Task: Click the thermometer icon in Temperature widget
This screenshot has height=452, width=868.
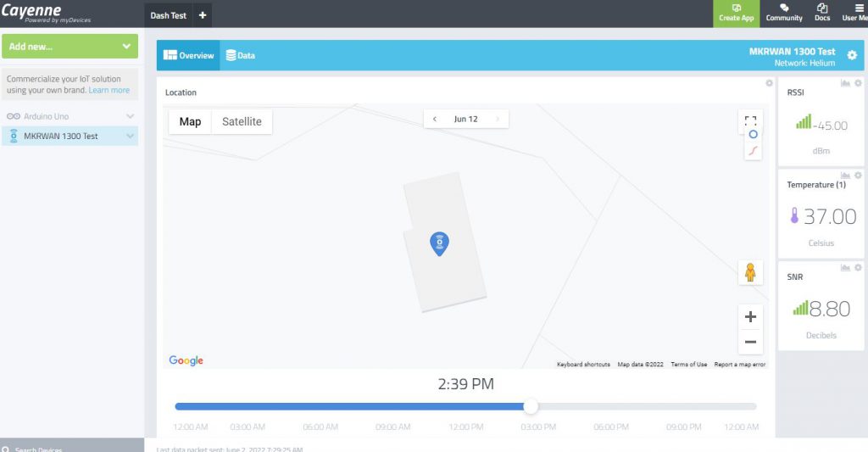Action: (794, 215)
